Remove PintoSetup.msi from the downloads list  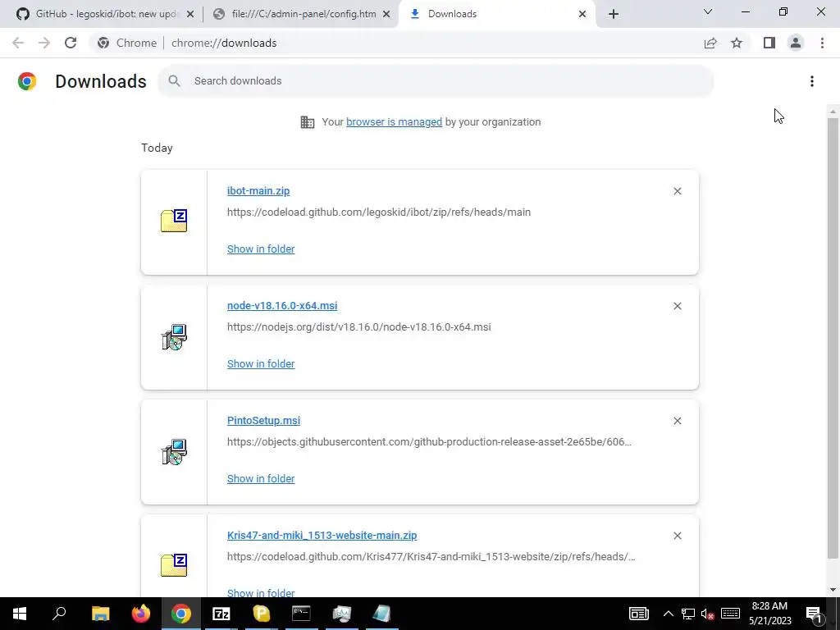click(677, 421)
